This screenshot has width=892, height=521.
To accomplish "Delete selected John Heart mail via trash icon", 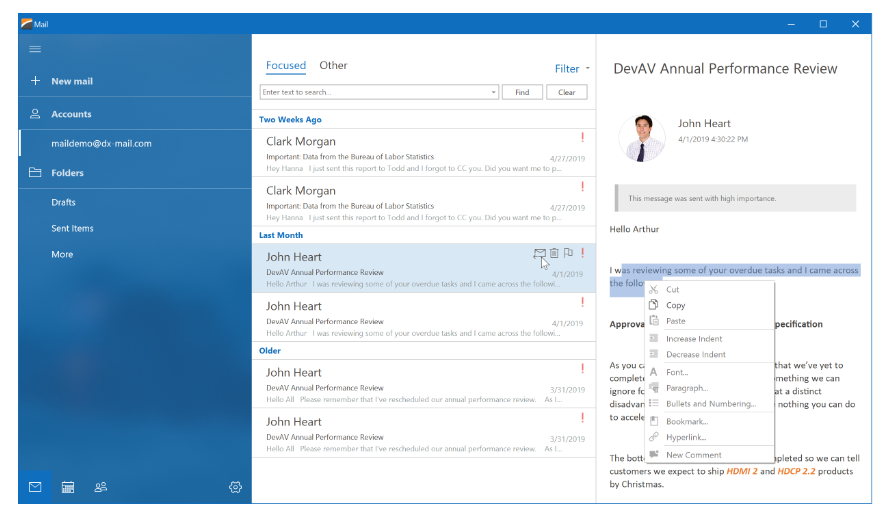I will 554,253.
